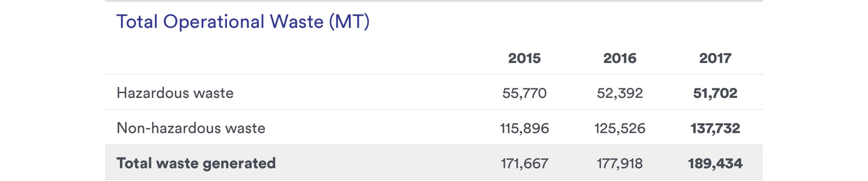The width and height of the screenshot is (868, 181).
Task: Select the 2017 non-hazardous value 137,732
Action: 715,128
